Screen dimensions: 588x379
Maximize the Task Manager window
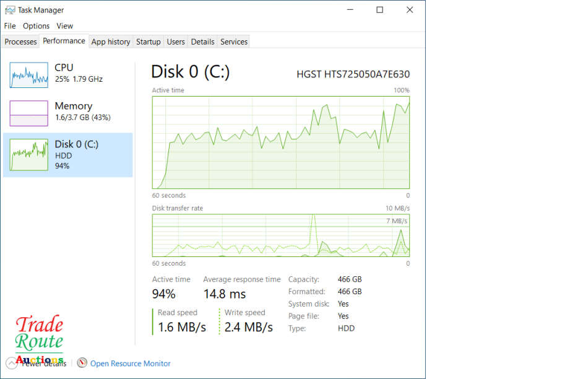379,10
